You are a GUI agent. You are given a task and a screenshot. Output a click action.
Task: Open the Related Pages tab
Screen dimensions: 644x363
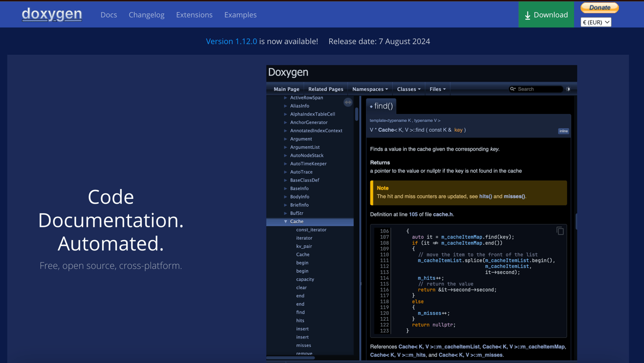326,89
